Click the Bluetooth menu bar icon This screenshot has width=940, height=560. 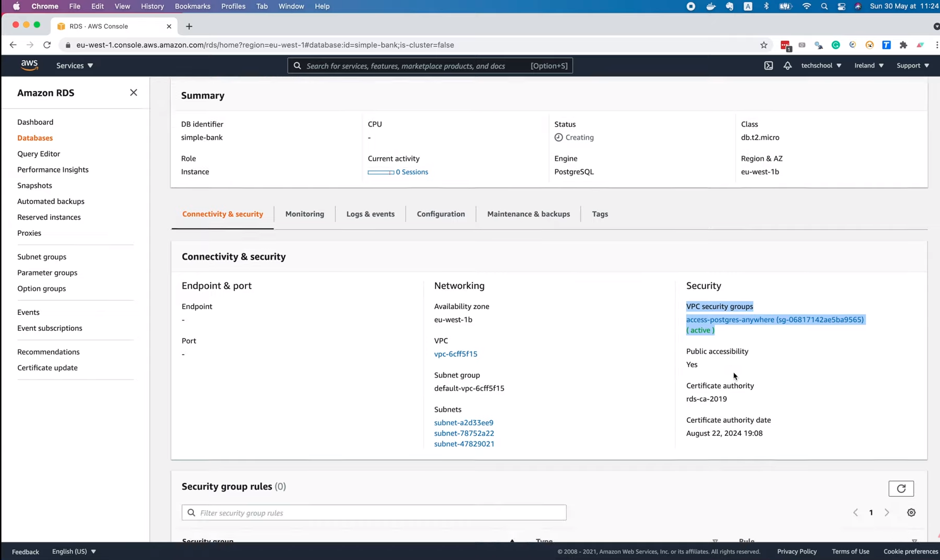(x=766, y=6)
